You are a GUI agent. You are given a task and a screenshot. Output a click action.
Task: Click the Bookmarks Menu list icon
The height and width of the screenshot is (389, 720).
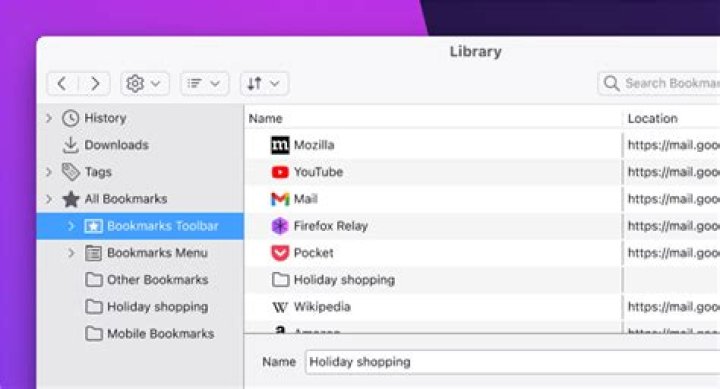tap(93, 253)
